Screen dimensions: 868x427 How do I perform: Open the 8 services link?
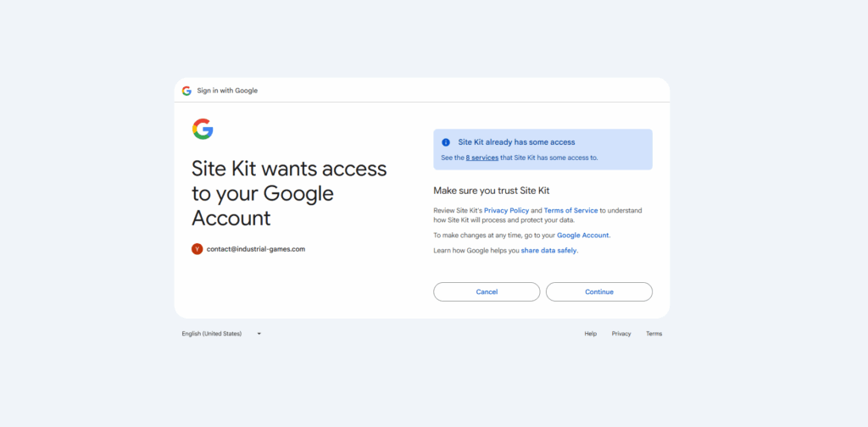click(x=481, y=158)
